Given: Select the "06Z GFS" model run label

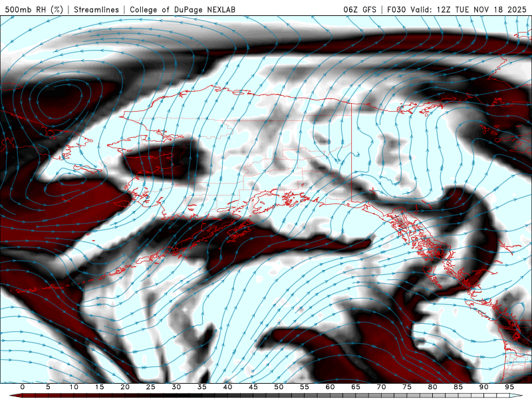Looking at the screenshot, I should 360,9.
